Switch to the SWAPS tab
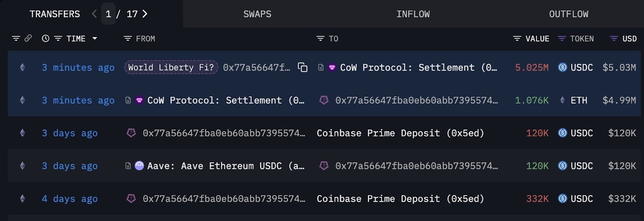 pos(257,14)
